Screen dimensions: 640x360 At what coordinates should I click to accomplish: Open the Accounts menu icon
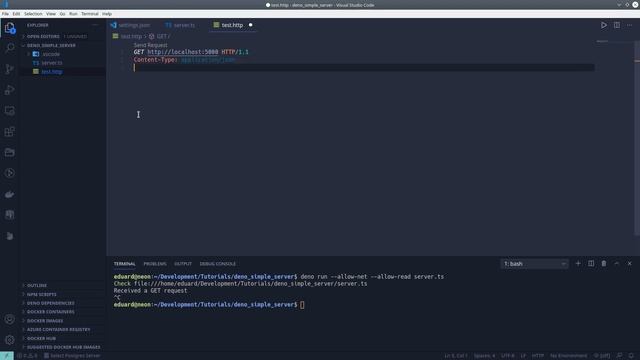tap(9, 319)
